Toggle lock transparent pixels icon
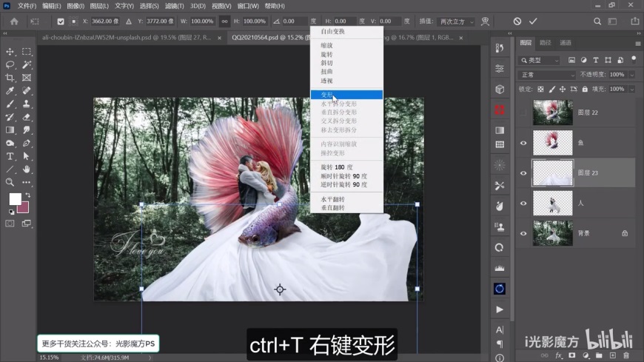This screenshot has height=362, width=644. 540,89
